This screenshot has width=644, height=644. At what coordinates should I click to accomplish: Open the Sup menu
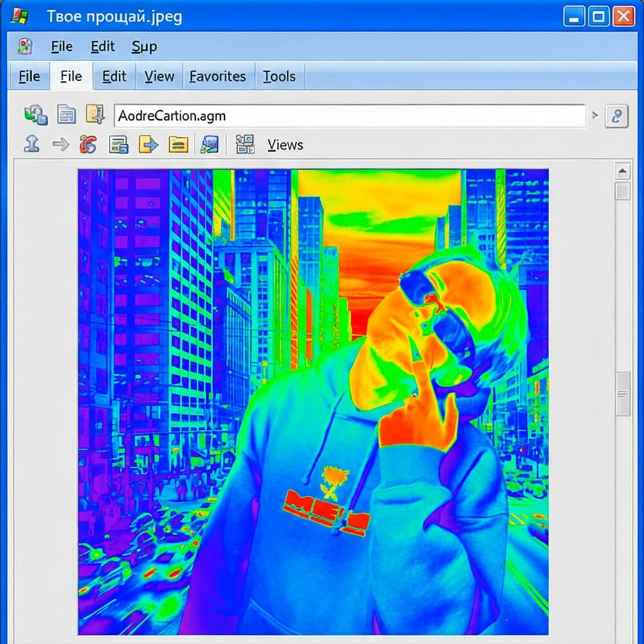[x=144, y=46]
